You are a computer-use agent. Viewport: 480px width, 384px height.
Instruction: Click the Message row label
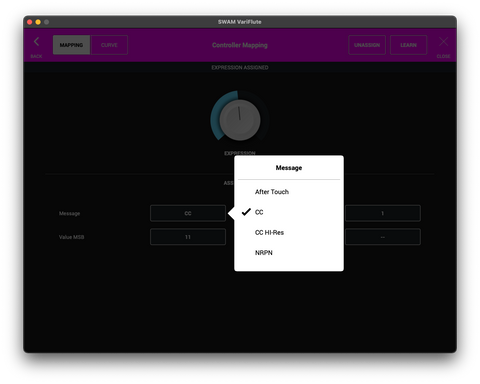point(69,213)
